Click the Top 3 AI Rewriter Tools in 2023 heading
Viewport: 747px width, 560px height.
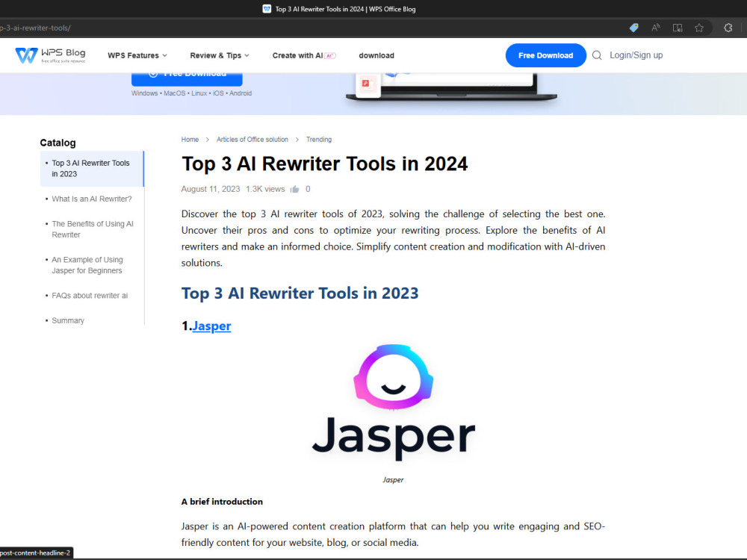pos(300,293)
